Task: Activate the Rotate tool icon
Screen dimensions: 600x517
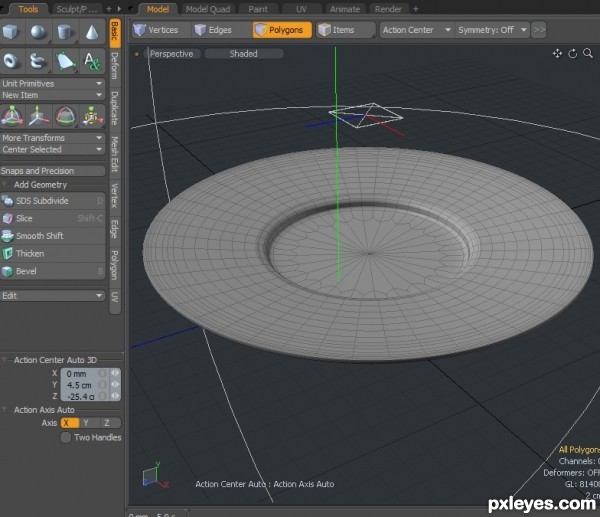Action: point(65,116)
